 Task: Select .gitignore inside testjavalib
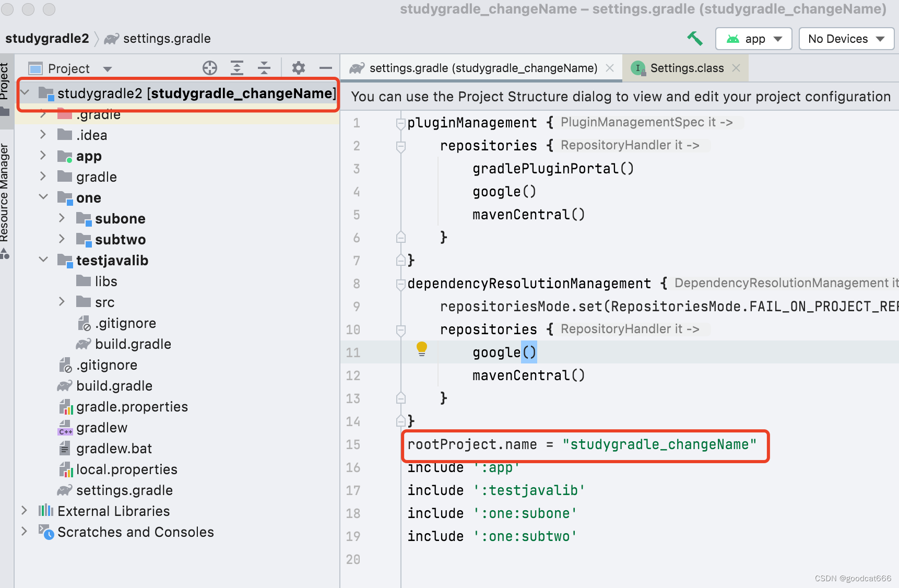pyautogui.click(x=116, y=323)
